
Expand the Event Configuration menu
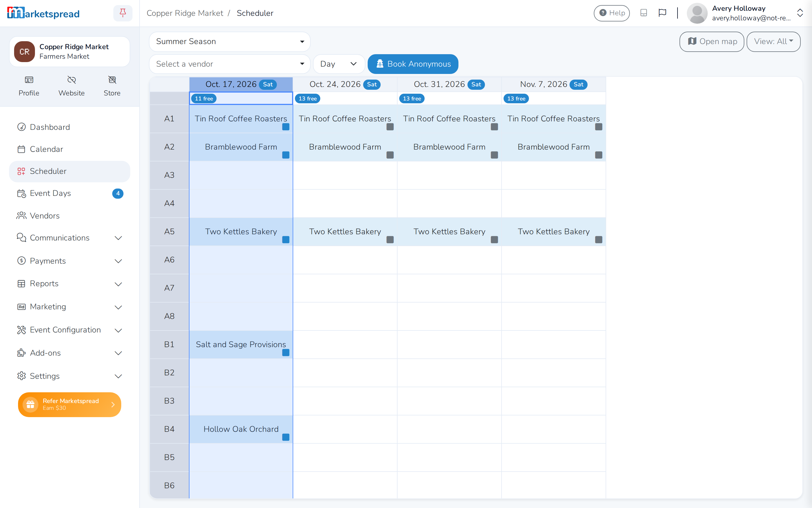(x=69, y=330)
